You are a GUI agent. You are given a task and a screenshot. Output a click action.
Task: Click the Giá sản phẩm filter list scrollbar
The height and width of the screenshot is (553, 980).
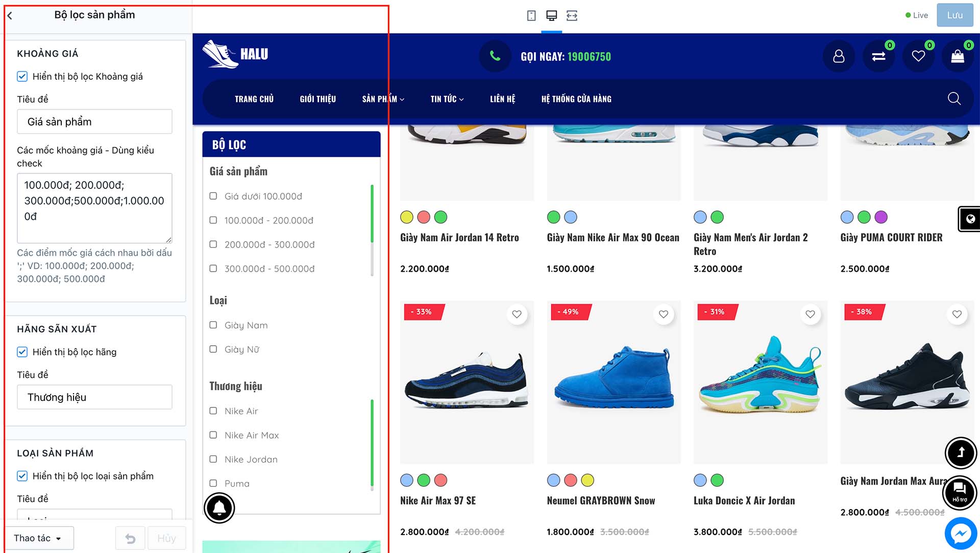pyautogui.click(x=372, y=230)
